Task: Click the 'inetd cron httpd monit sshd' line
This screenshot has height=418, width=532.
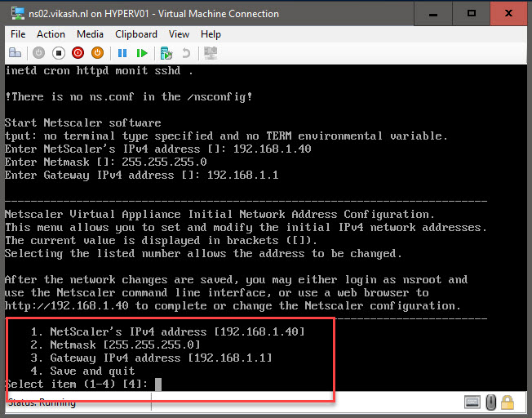Action: [99, 71]
